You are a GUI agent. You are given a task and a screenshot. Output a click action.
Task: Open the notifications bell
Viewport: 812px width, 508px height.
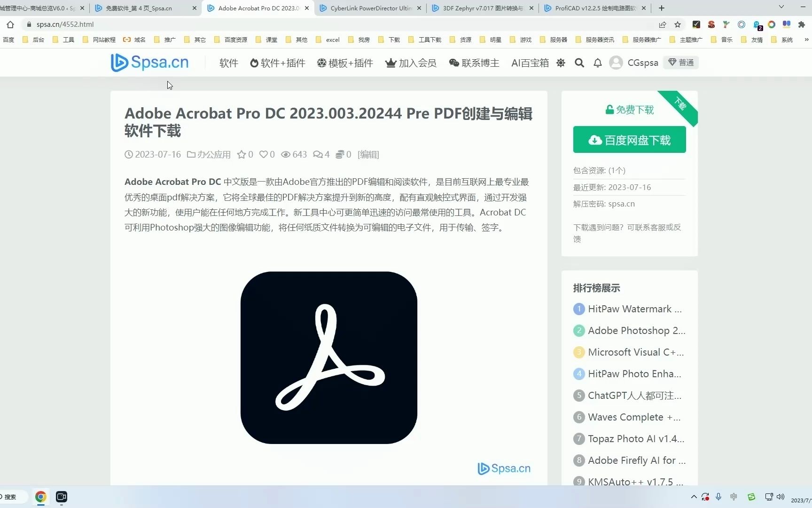coord(598,63)
